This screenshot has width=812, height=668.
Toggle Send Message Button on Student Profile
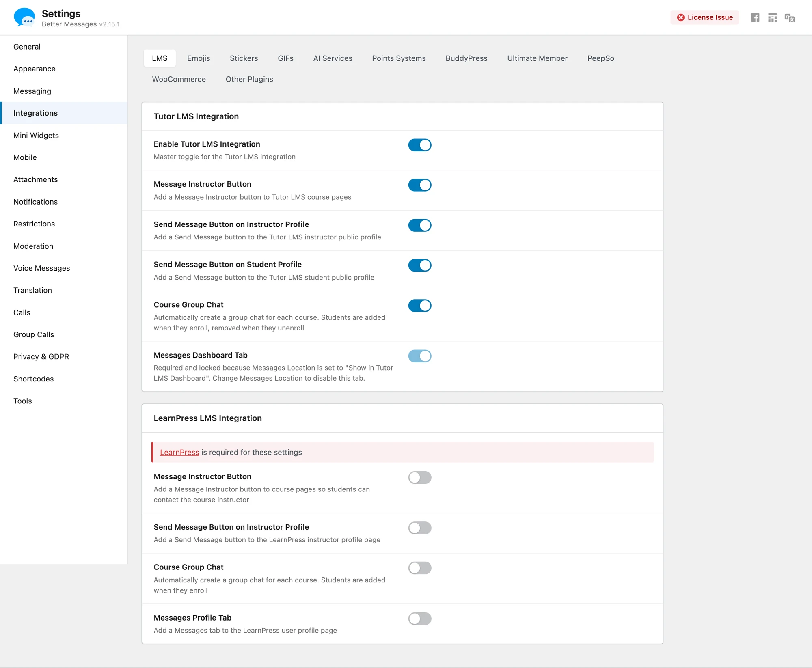[420, 265]
